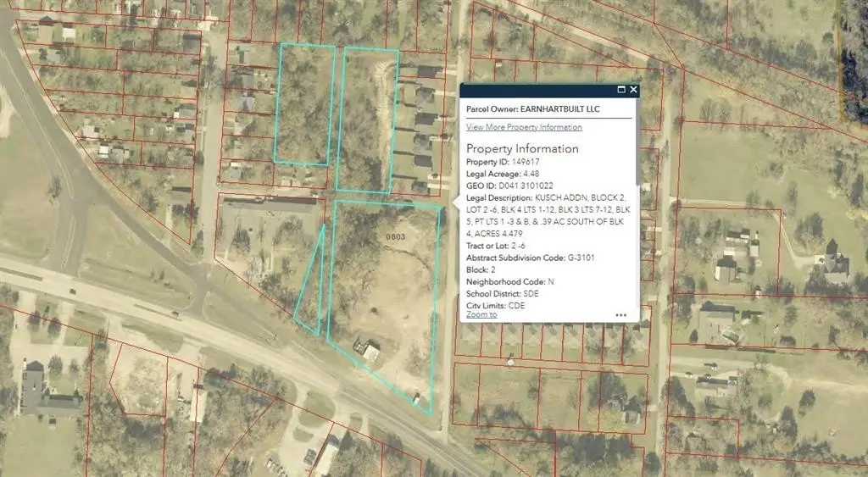Click the Zoom to link
Viewport: 868px width, 477px height.
pyautogui.click(x=481, y=314)
